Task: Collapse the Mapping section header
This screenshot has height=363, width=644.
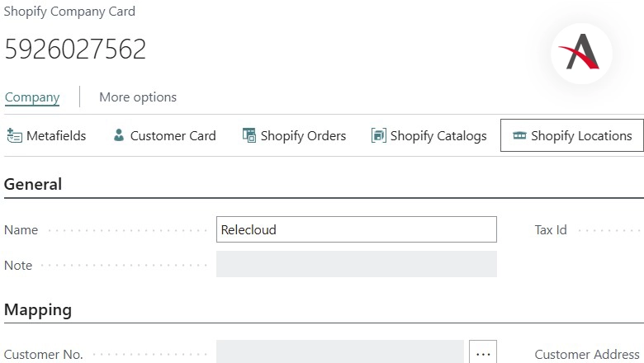Action: [38, 310]
